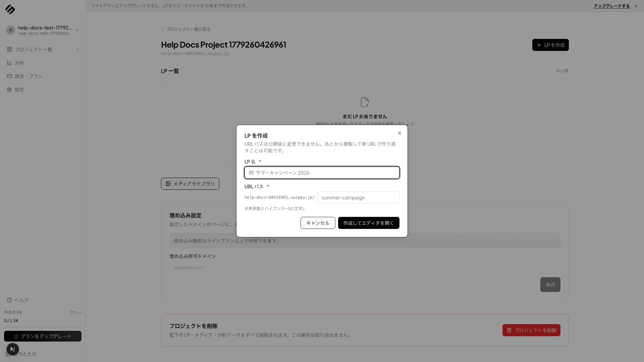
Task: Click the 保存 button
Action: (550, 285)
